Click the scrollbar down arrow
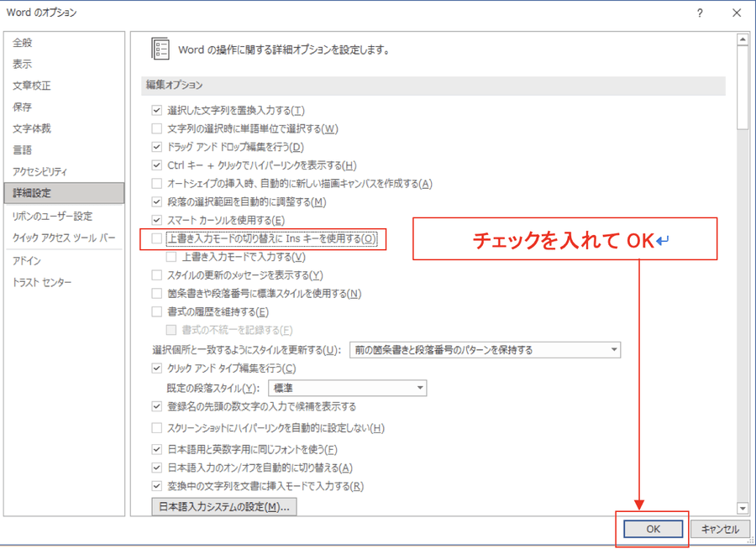Viewport: 756px width, 549px height. pos(743,508)
